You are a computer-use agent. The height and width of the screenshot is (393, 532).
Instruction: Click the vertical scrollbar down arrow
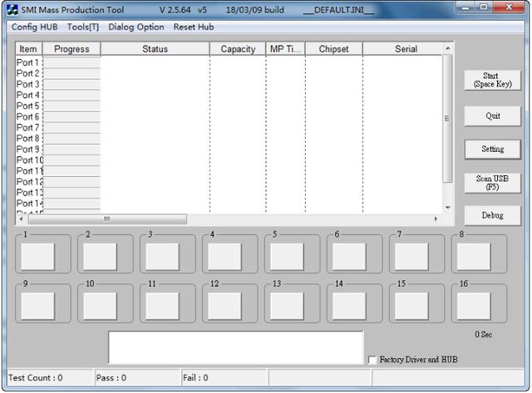click(x=448, y=208)
